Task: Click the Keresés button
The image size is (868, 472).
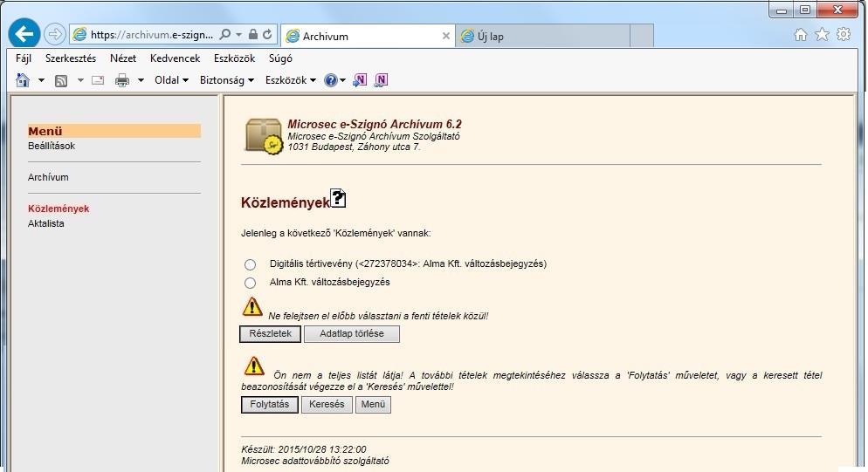Action: click(327, 405)
